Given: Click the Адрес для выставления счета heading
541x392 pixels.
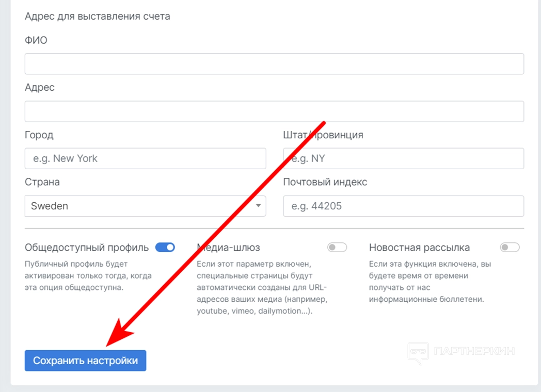Looking at the screenshot, I should (98, 16).
